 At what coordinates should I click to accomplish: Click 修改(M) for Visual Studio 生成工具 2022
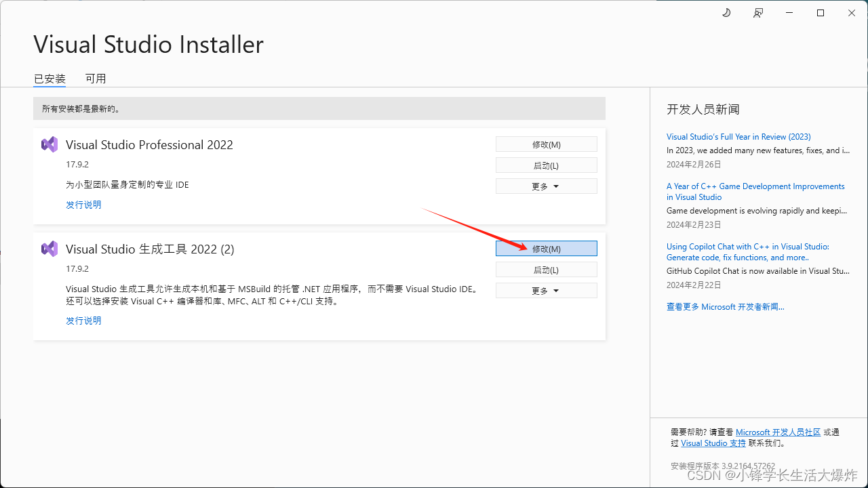[547, 249]
